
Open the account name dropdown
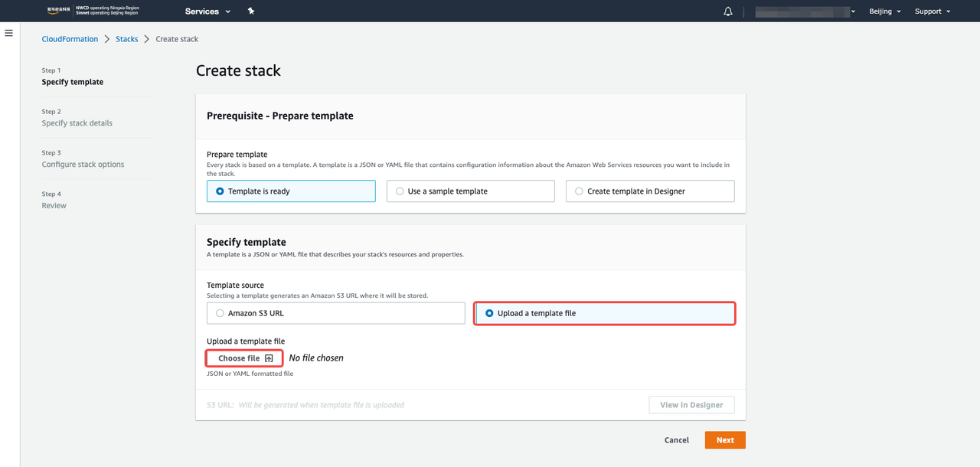pos(805,11)
